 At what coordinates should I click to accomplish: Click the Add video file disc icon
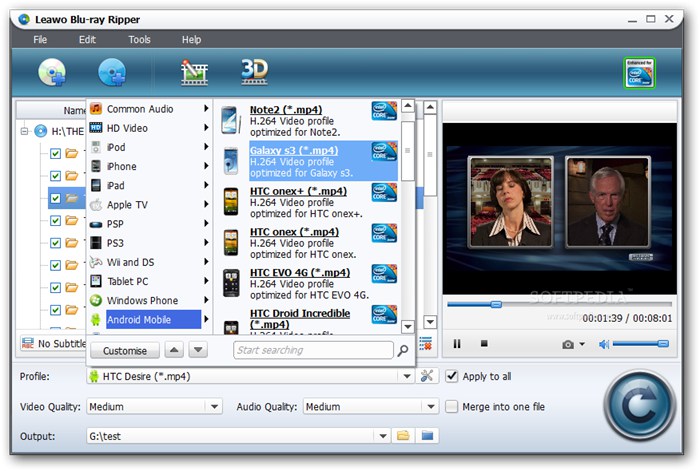(x=112, y=72)
